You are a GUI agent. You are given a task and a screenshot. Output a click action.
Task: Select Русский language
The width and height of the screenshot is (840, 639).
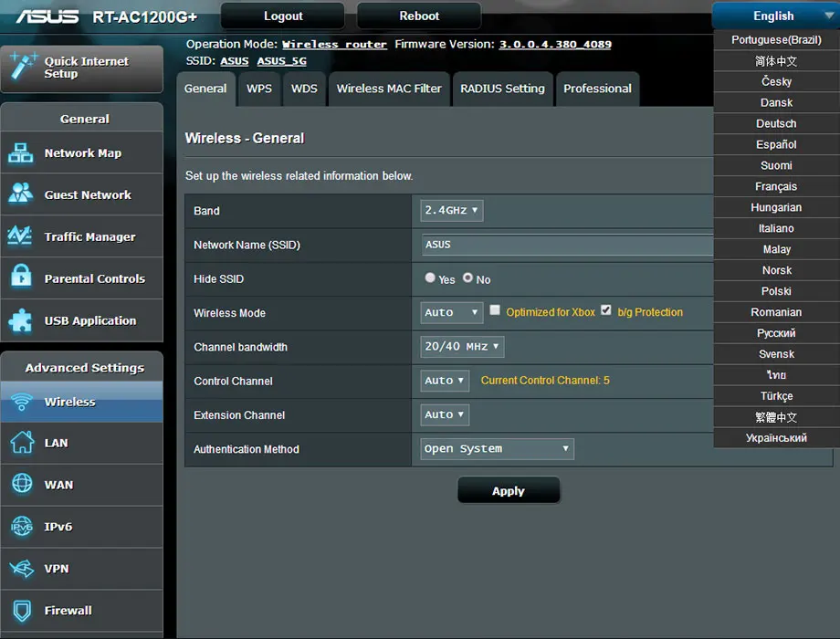point(776,333)
